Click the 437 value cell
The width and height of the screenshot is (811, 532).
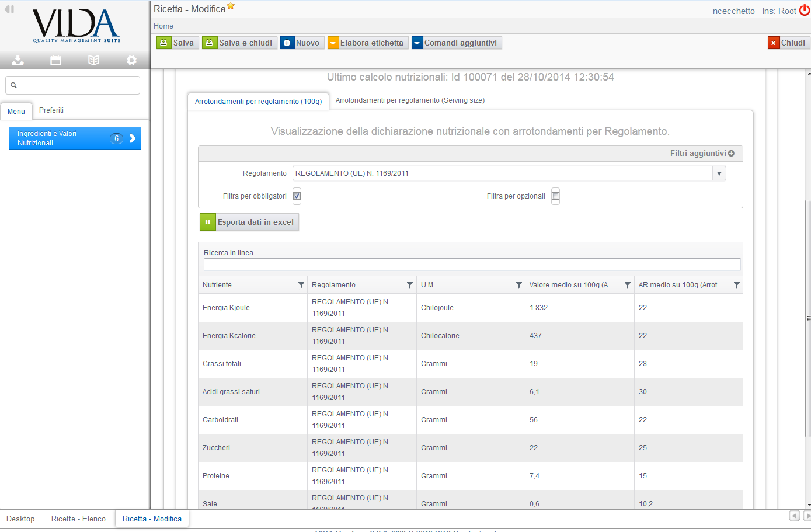pos(580,336)
